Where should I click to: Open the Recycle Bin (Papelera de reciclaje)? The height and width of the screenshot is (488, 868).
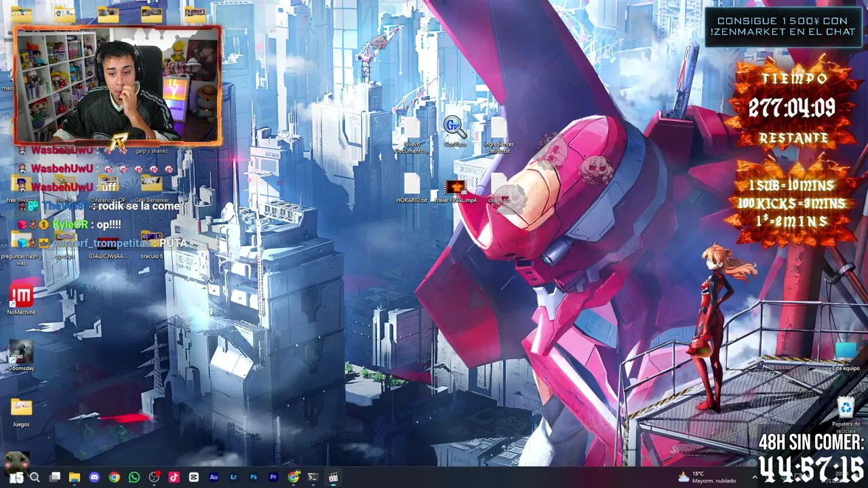click(846, 415)
